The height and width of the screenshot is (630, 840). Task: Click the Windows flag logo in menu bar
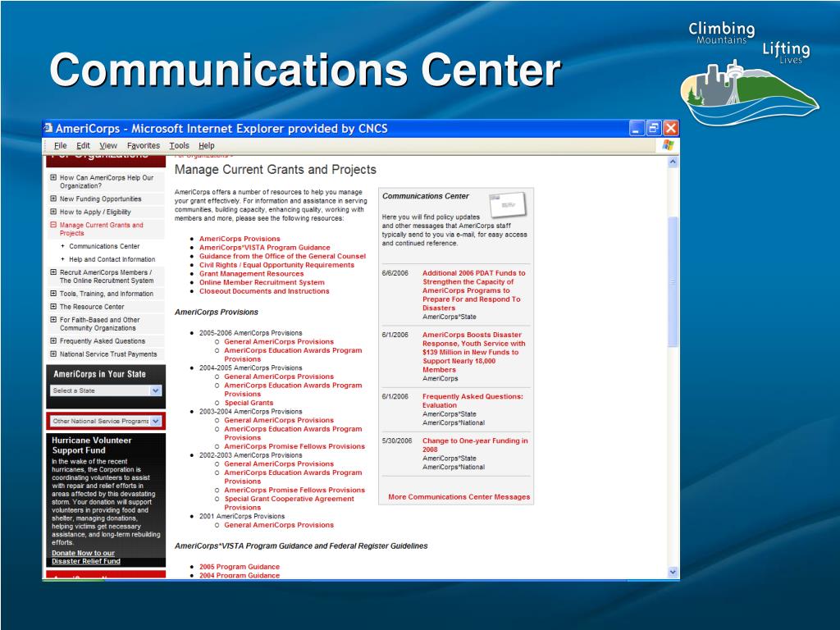coord(668,145)
